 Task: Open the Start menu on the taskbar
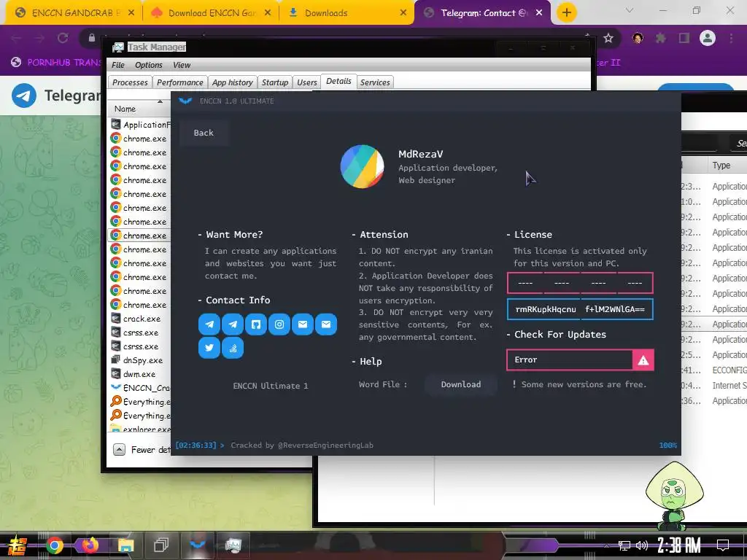point(18,545)
